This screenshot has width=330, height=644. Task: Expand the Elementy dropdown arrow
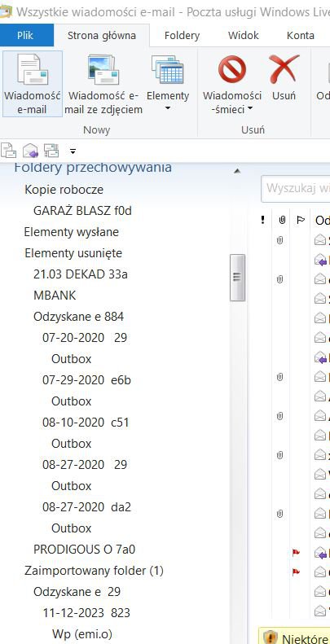click(x=167, y=109)
